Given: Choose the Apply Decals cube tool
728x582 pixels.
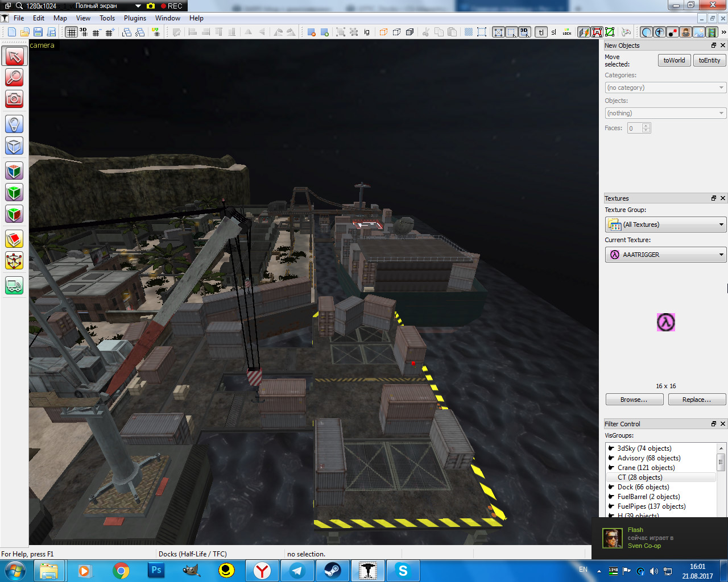Looking at the screenshot, I should [x=14, y=214].
